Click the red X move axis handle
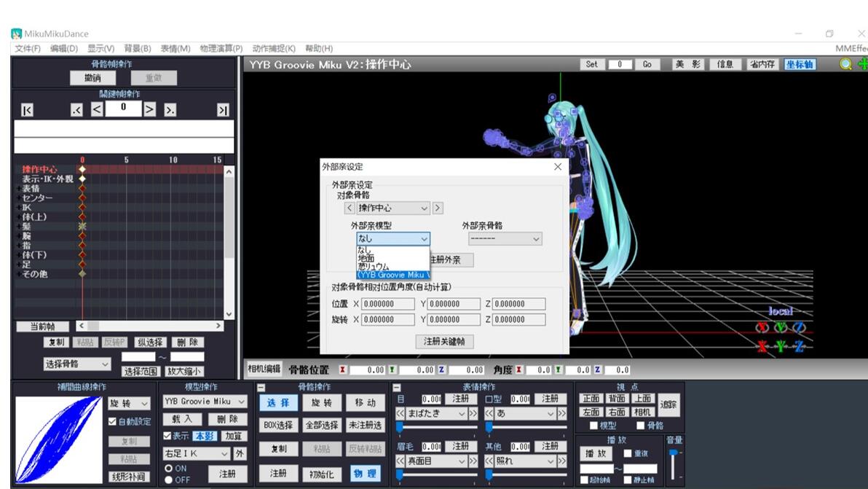The width and height of the screenshot is (868, 489). click(x=762, y=347)
